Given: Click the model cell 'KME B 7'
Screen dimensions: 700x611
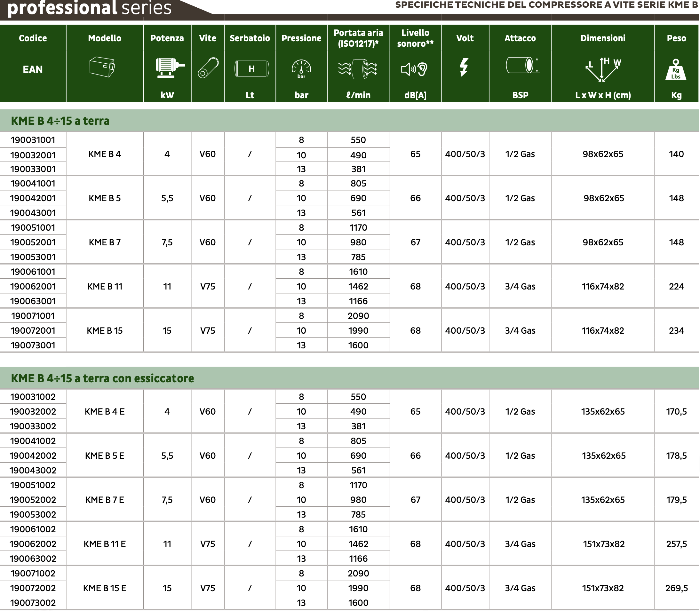Looking at the screenshot, I should tap(105, 242).
